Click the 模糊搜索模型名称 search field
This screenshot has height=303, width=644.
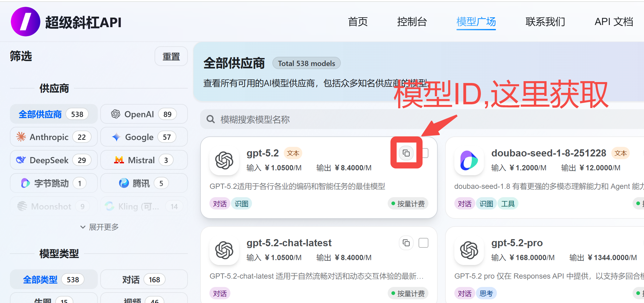tap(278, 119)
